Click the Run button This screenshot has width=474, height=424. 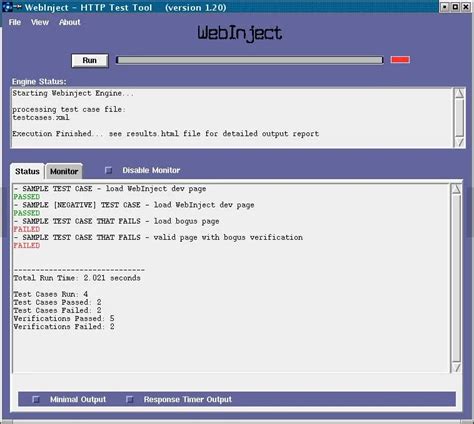(x=90, y=60)
